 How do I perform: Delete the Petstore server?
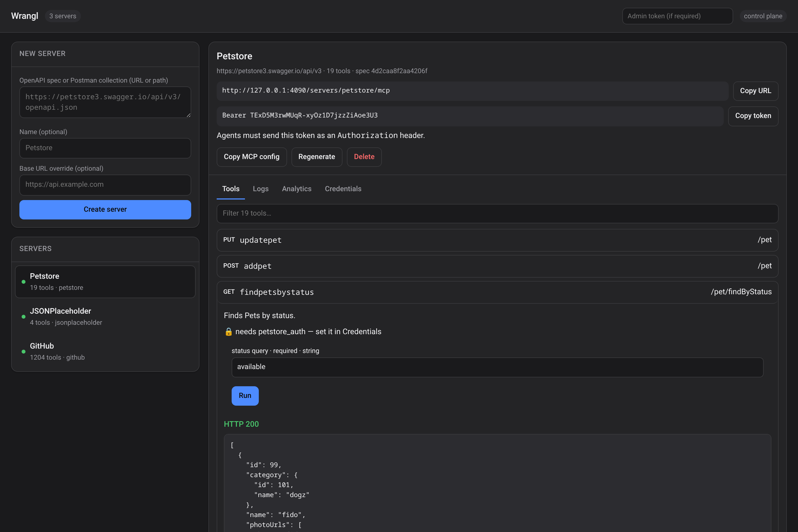(364, 157)
